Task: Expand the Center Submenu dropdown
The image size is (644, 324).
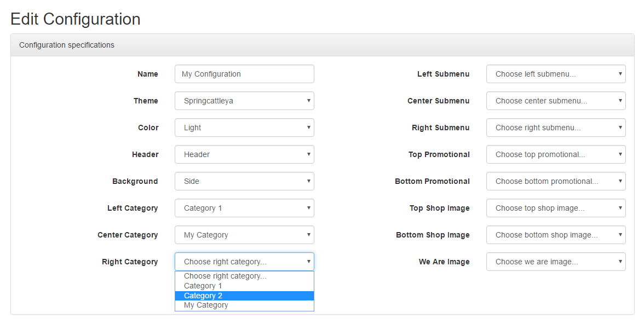Action: tap(556, 101)
